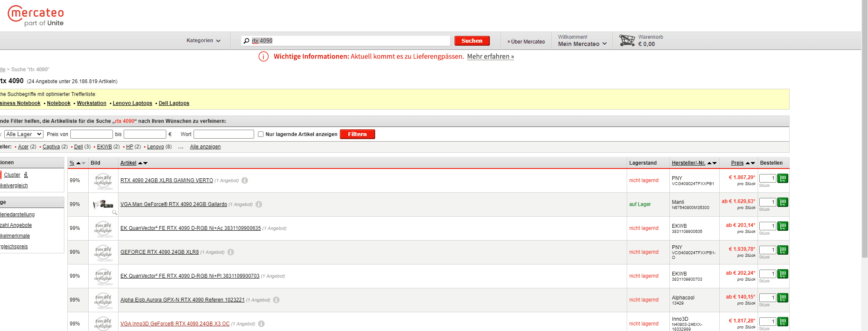Open VGA Man GeForce RTX 4090 Gallardo article
The image size is (868, 331).
174,204
